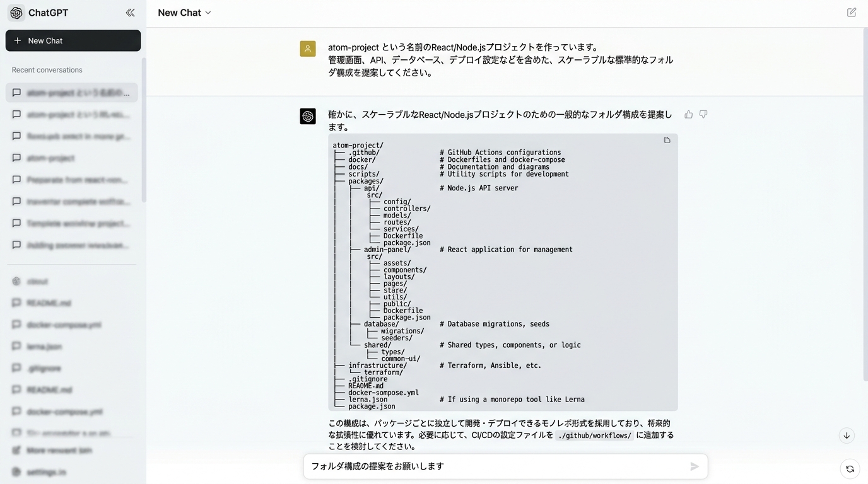Click the ChatGPT logo in the sidebar
This screenshot has width=868, height=484.
[16, 13]
